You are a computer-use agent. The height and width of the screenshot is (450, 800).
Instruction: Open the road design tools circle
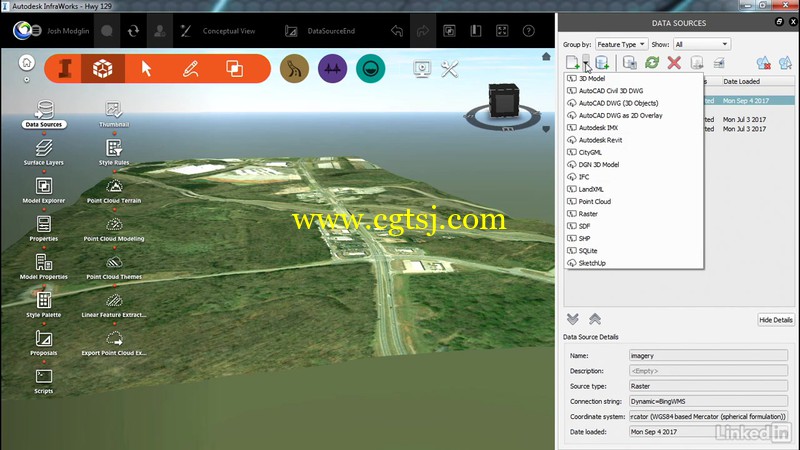pos(294,68)
